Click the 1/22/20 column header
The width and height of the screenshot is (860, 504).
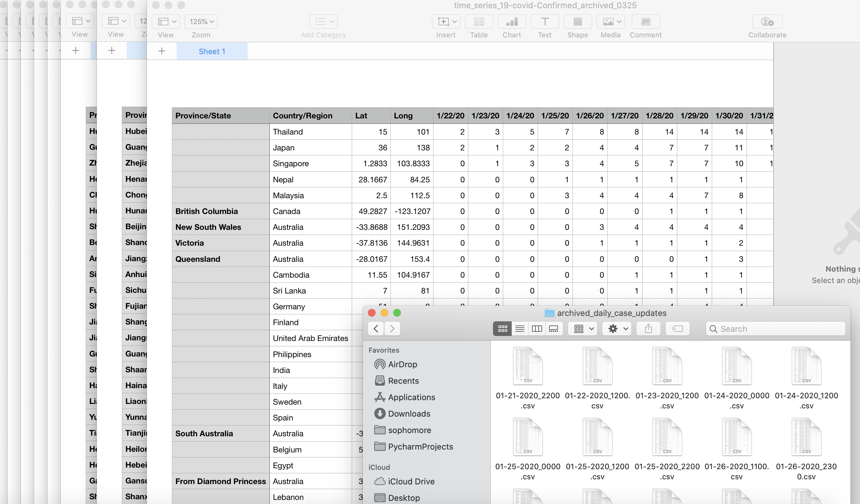click(x=451, y=115)
